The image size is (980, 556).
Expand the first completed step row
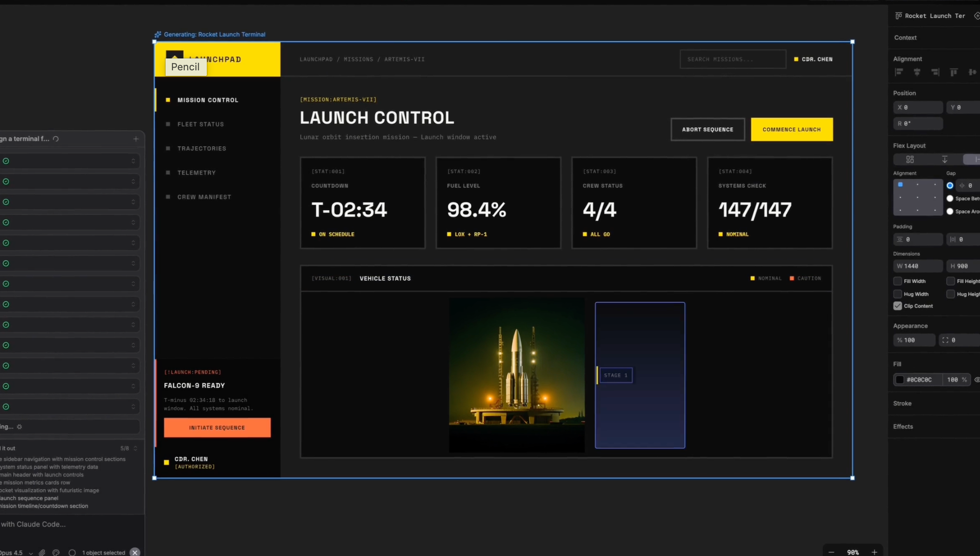tap(133, 161)
